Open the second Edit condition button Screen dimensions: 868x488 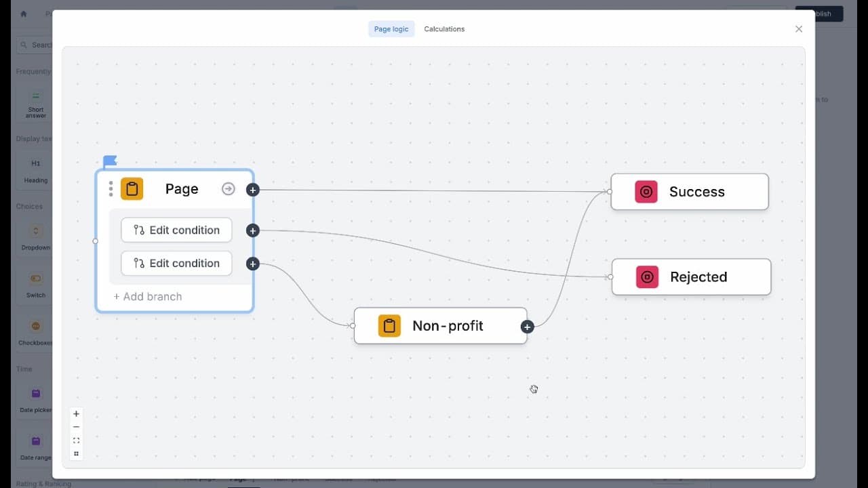[176, 263]
